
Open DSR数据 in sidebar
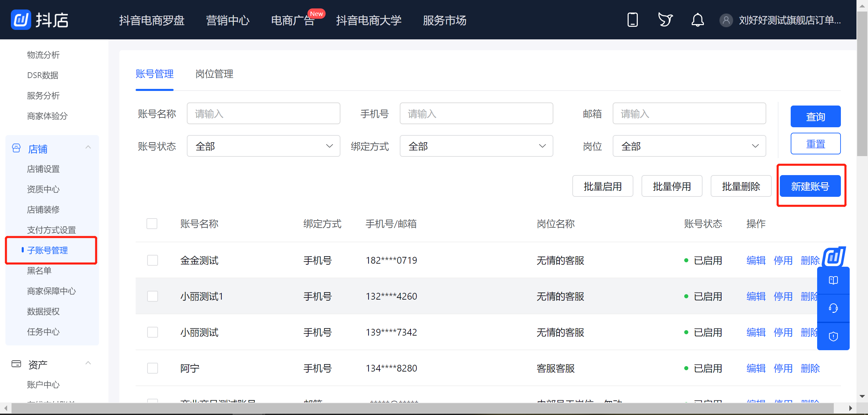tap(43, 75)
